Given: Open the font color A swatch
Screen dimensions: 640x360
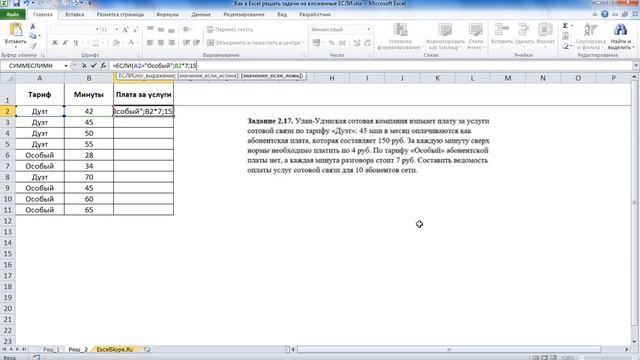Looking at the screenshot, I should (131, 42).
